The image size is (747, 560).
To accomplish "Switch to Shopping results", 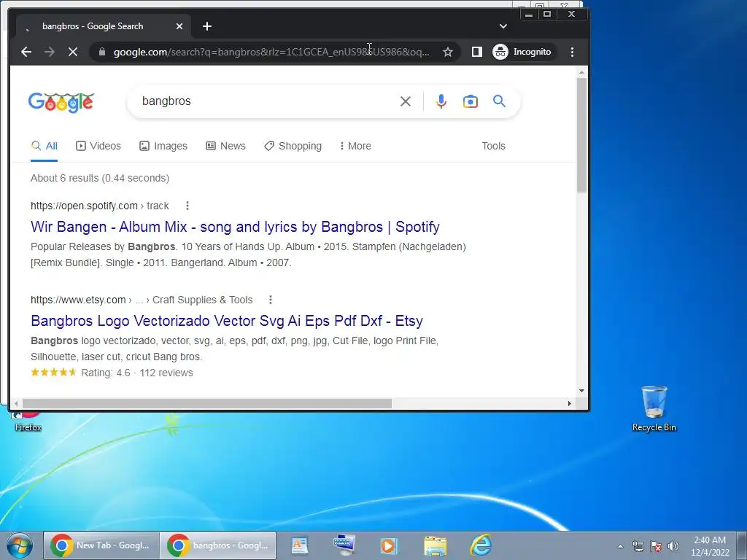I will point(293,146).
